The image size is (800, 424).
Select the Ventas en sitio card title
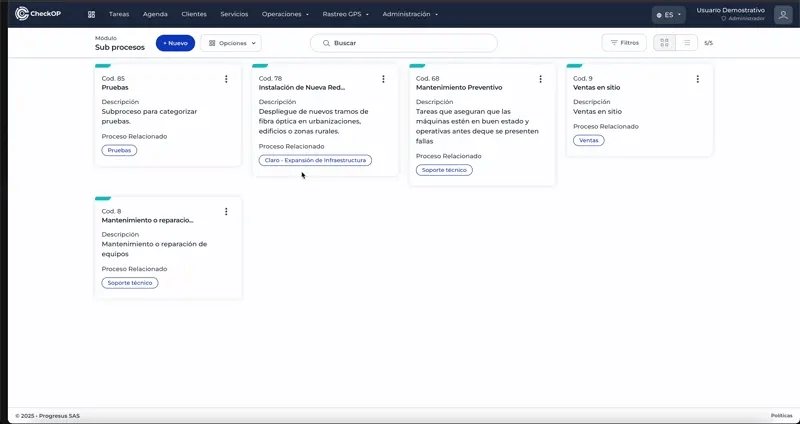[596, 88]
